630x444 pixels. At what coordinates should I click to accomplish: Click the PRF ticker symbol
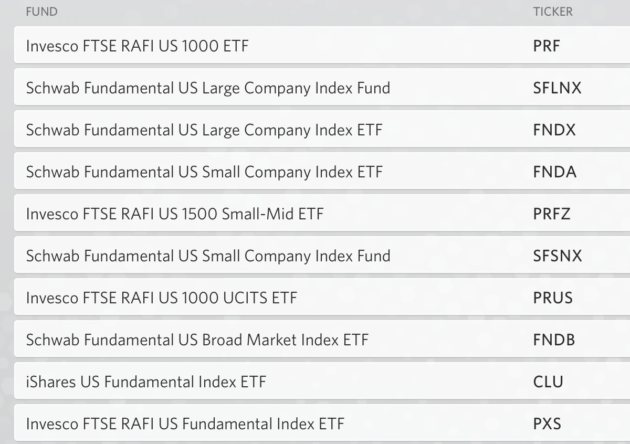pos(546,46)
